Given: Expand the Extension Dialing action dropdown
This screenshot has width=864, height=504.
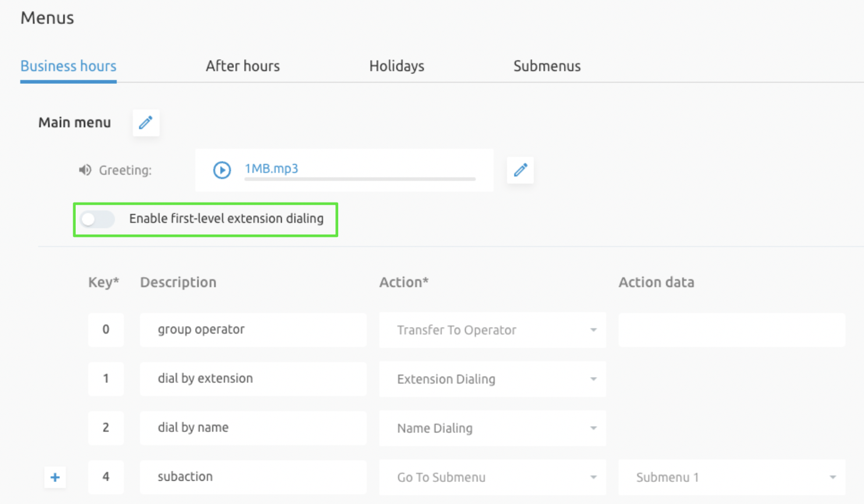Looking at the screenshot, I should click(x=492, y=379).
